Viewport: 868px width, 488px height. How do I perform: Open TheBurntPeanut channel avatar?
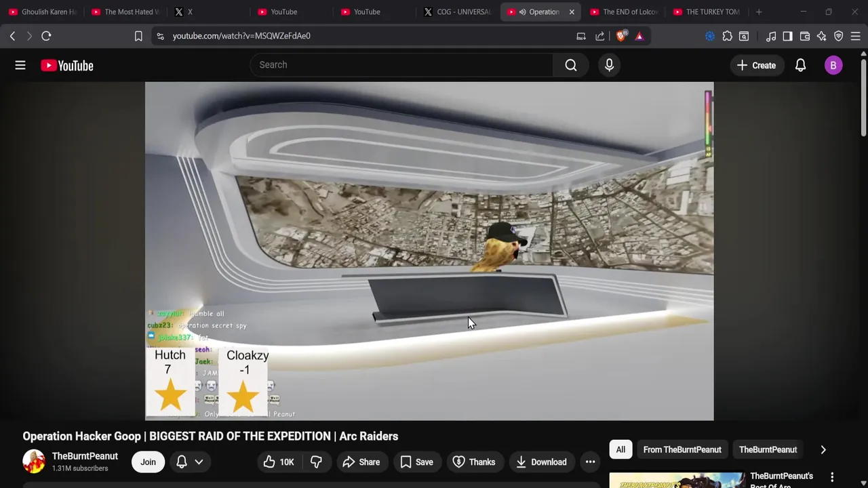click(x=34, y=462)
